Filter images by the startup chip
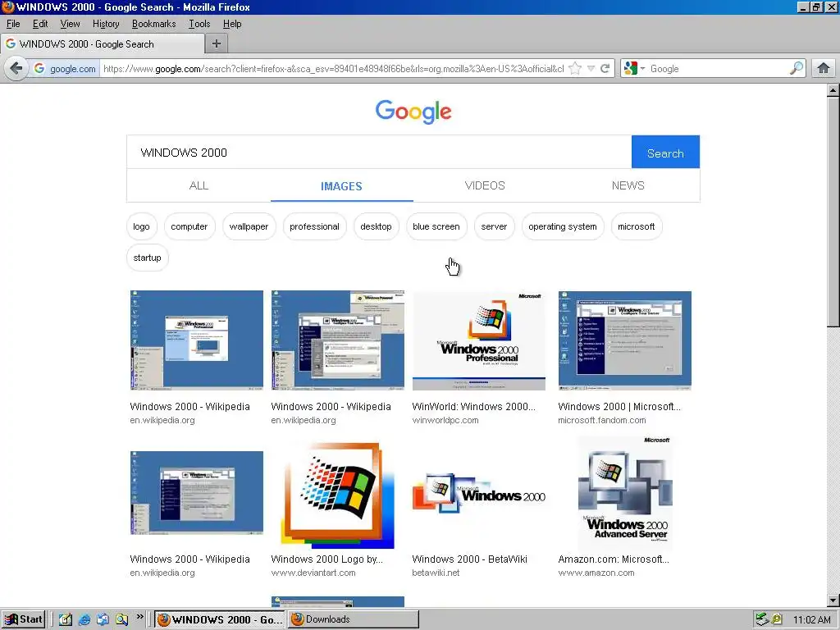 point(148,258)
